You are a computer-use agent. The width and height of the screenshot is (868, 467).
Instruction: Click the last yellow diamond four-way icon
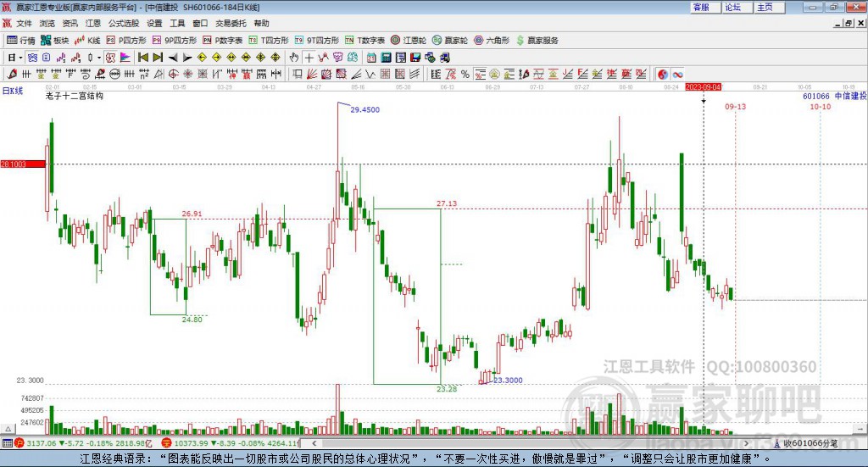[x=275, y=58]
